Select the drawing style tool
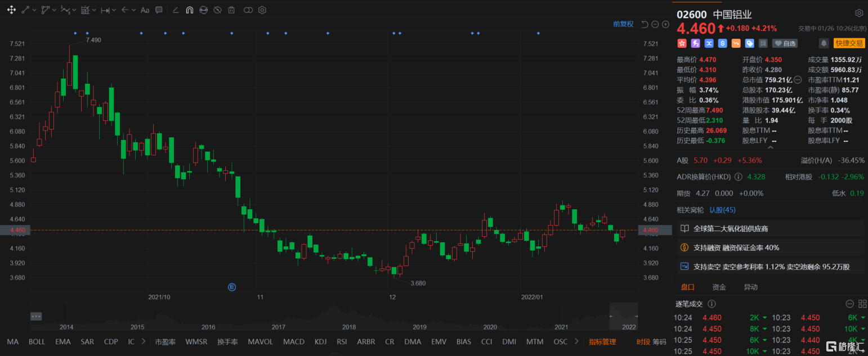 coord(176,10)
